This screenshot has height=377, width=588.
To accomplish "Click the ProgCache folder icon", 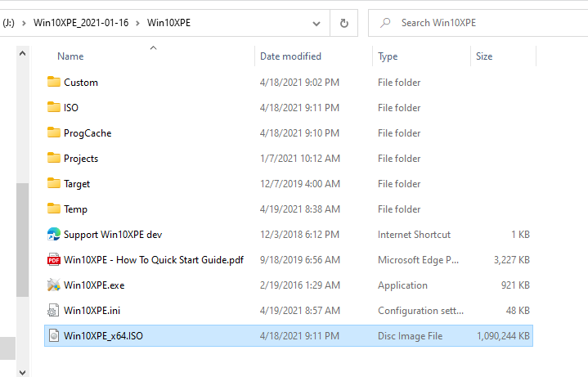I will (54, 132).
